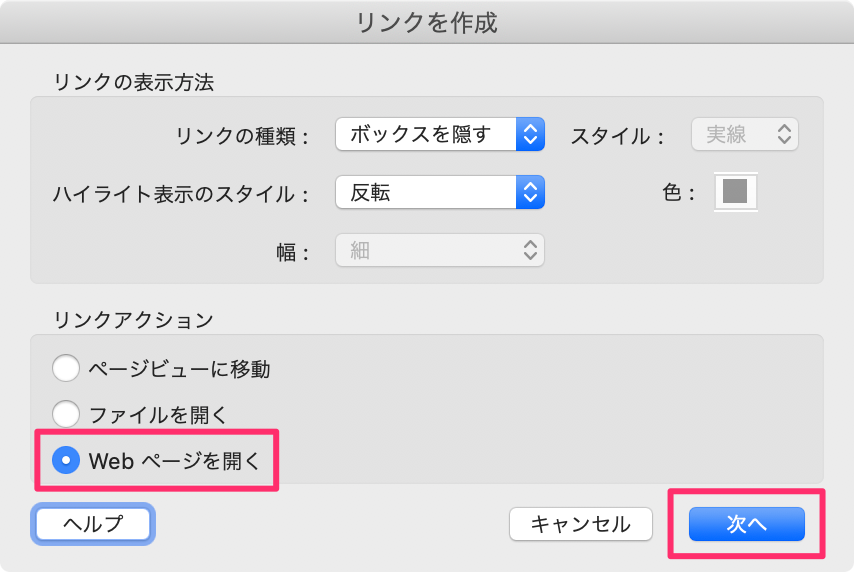Select the Web ページを開く radio button
This screenshot has width=854, height=572.
tap(66, 460)
